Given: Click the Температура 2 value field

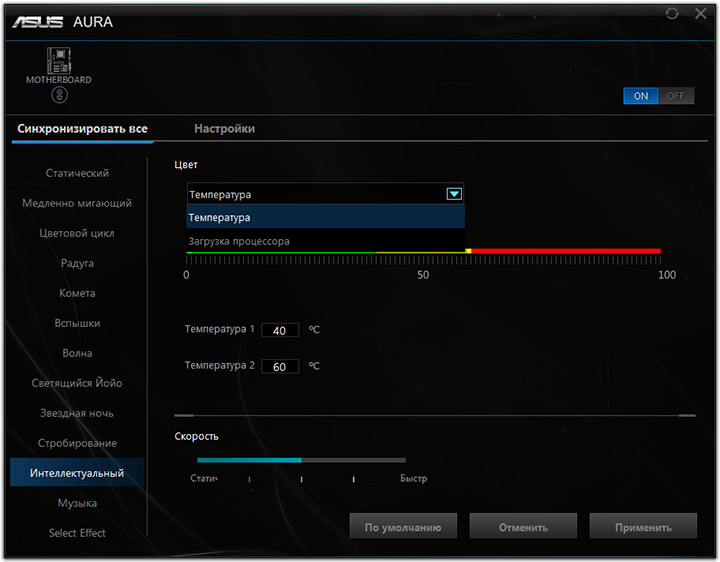Looking at the screenshot, I should click(280, 366).
